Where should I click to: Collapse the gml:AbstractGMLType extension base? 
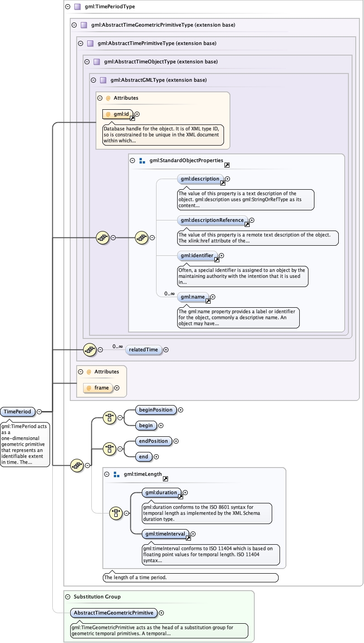[93, 80]
